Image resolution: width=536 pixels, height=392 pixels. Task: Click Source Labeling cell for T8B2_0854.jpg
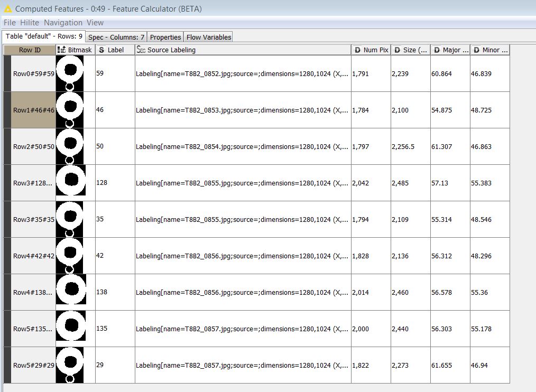243,147
